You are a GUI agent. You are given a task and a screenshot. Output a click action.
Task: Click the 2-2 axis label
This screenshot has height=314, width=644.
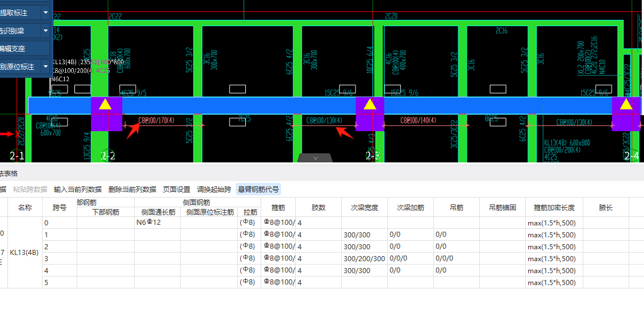(108, 156)
